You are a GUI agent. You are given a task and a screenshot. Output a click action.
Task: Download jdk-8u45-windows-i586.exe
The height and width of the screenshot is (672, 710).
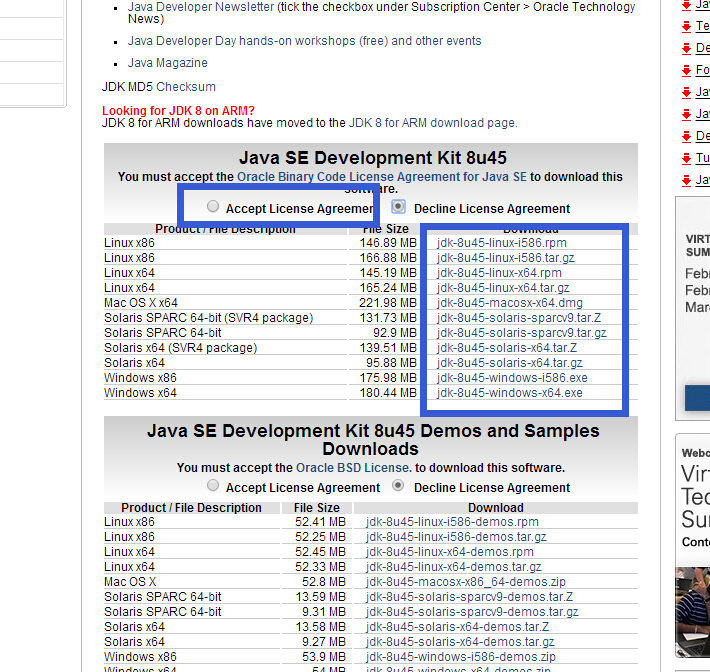pyautogui.click(x=512, y=378)
